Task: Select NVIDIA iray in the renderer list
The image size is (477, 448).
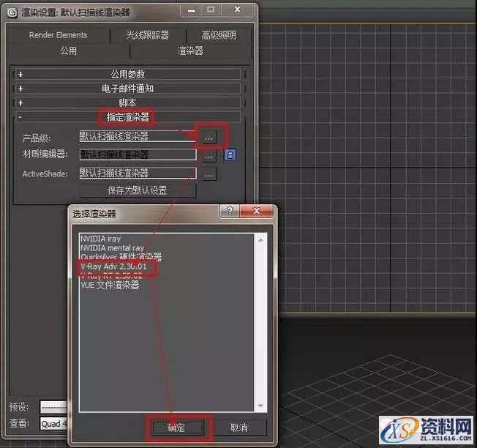Action: [x=100, y=239]
